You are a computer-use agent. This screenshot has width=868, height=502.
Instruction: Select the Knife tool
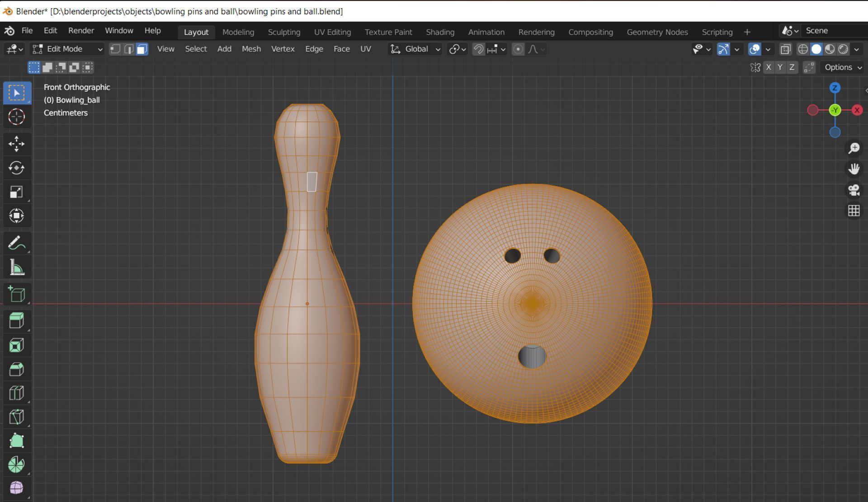(17, 417)
